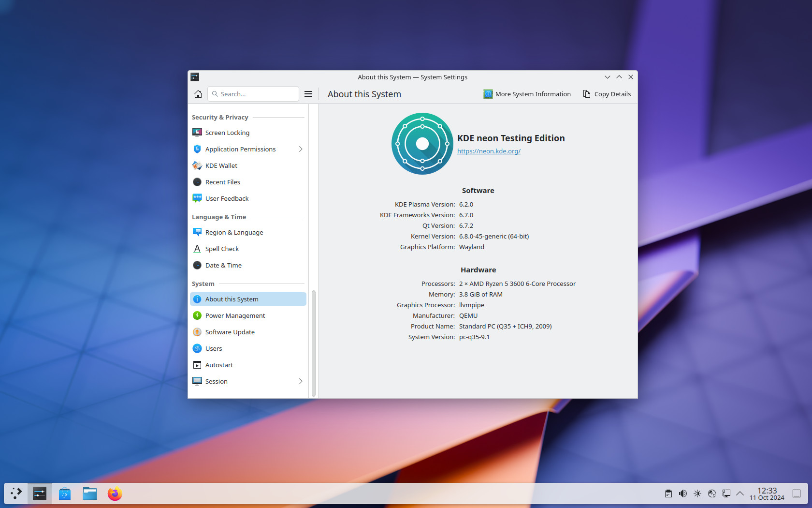Click Copy Details button
812x508 pixels.
(x=607, y=94)
